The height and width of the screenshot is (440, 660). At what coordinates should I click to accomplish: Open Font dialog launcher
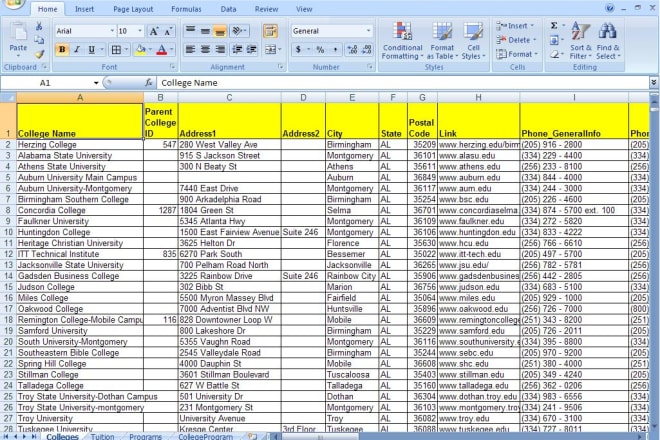(172, 67)
